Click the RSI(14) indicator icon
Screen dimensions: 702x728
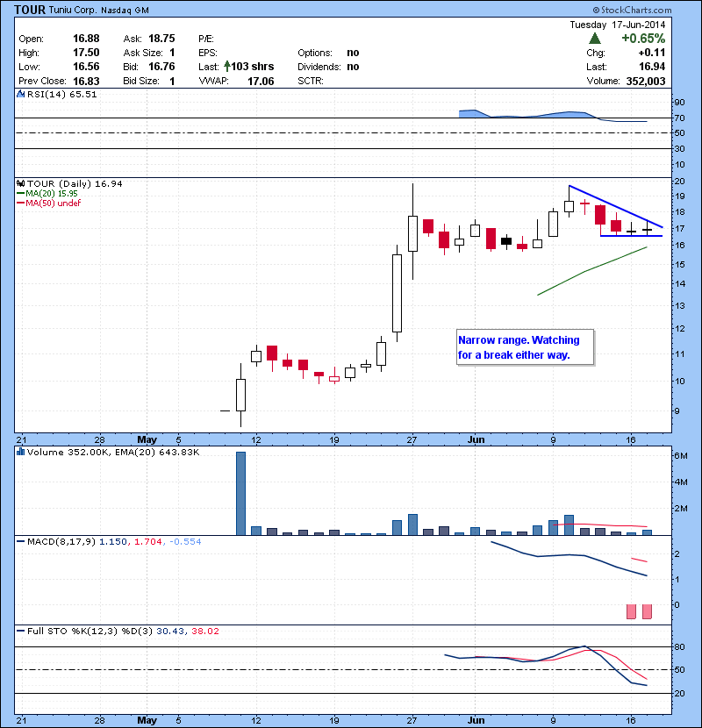point(20,94)
